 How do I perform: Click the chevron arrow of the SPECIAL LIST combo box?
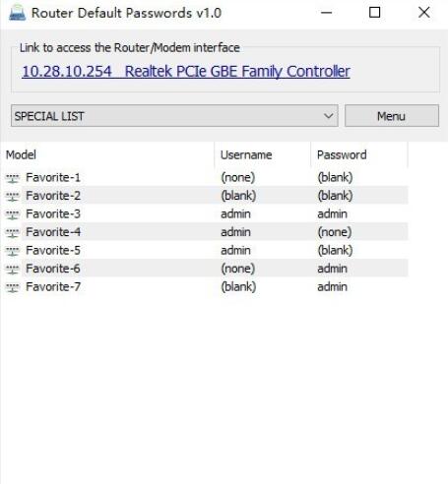[x=328, y=116]
